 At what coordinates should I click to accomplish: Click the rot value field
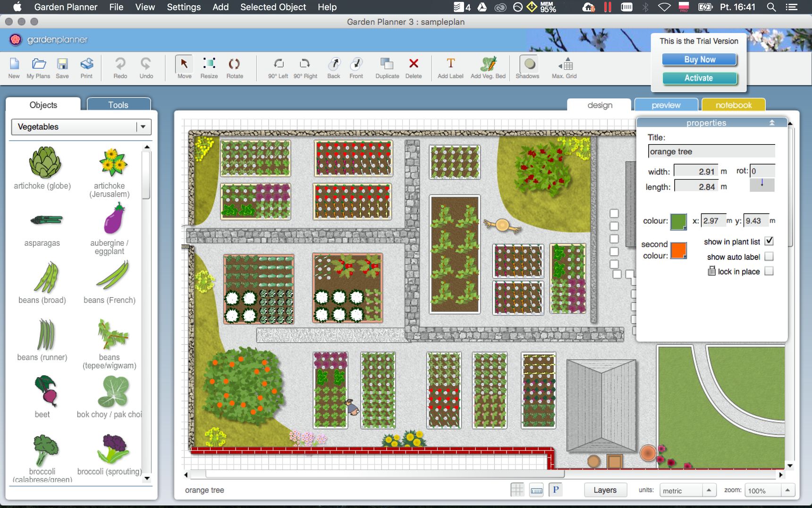click(x=762, y=171)
